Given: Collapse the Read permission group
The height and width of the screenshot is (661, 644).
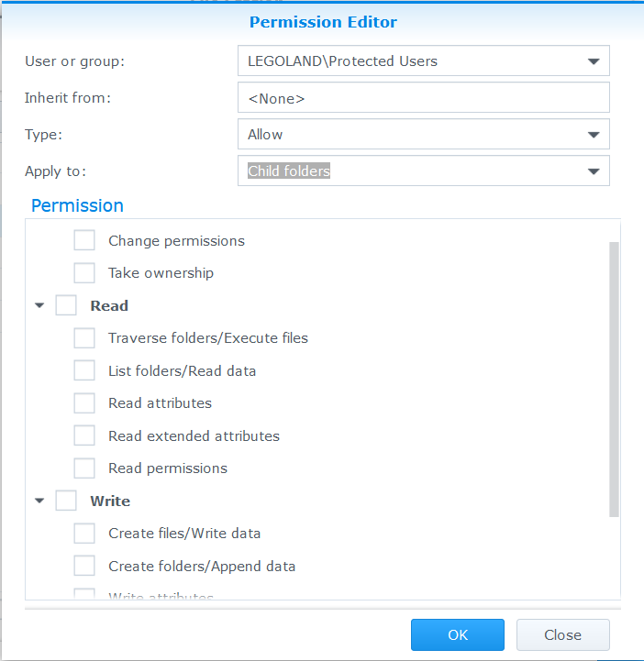Looking at the screenshot, I should (x=39, y=305).
